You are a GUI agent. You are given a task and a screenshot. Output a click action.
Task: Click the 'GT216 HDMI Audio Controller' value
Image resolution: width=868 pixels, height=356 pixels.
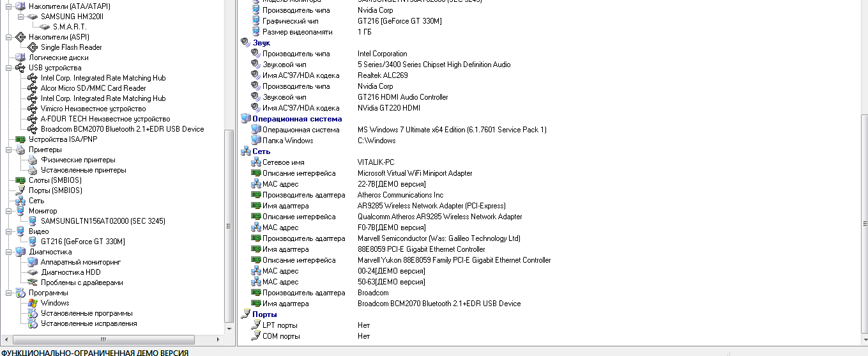point(403,97)
